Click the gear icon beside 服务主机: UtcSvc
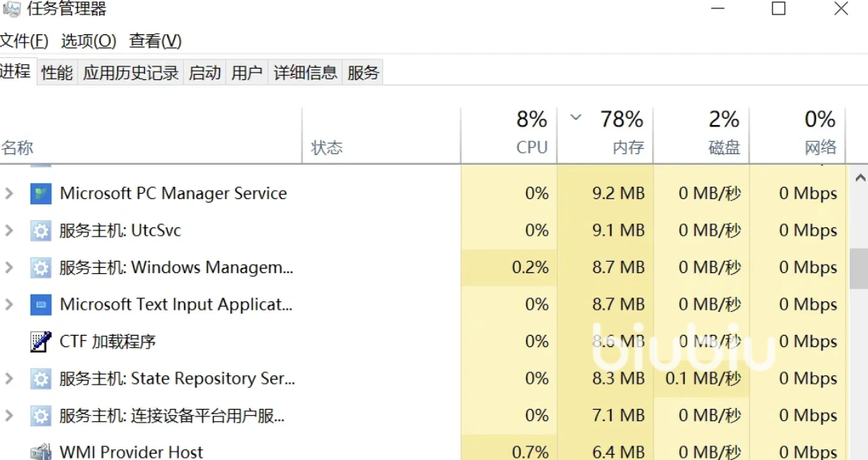The image size is (868, 460). click(x=40, y=230)
